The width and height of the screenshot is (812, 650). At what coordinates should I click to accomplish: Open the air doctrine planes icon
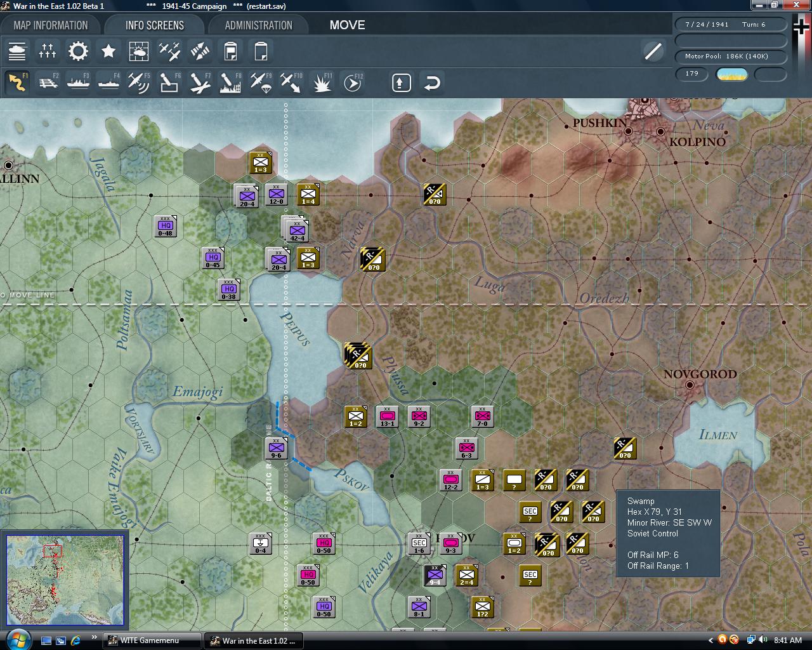pyautogui.click(x=169, y=51)
